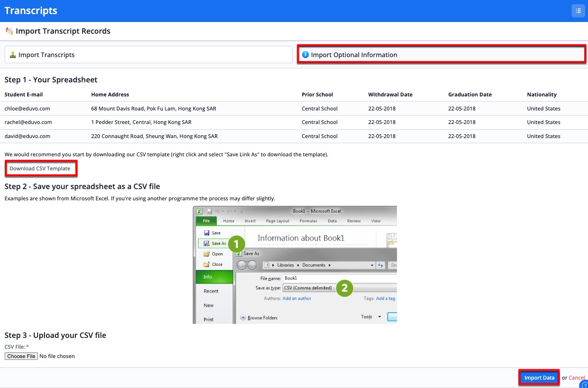588x388 pixels.
Task: Open the list menu icon in header
Action: coord(578,11)
